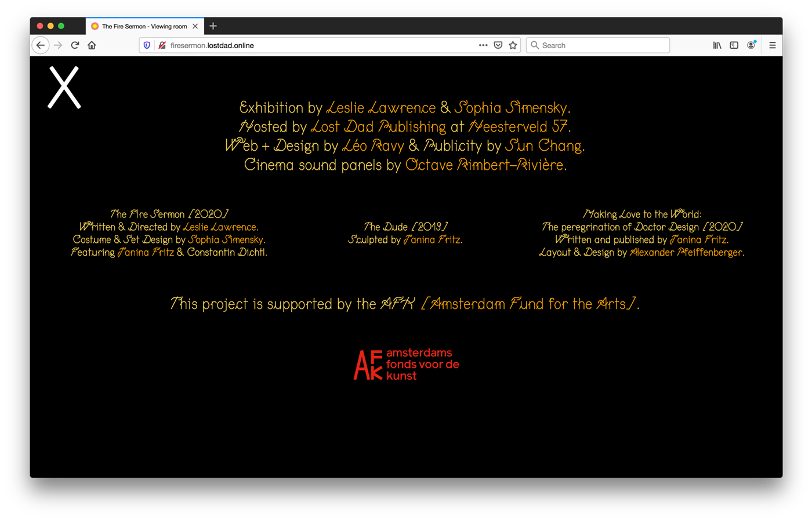Open the Firefox account icon
This screenshot has width=812, height=520.
click(751, 45)
